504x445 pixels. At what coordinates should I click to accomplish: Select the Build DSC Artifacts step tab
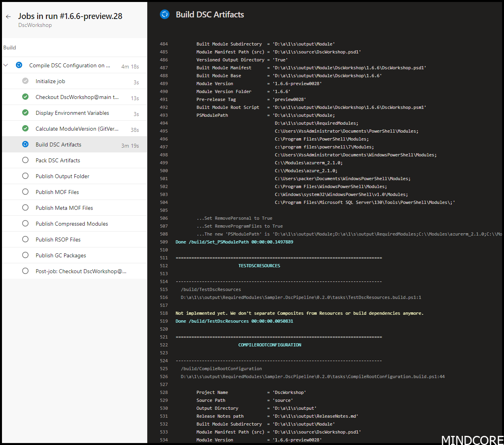58,144
